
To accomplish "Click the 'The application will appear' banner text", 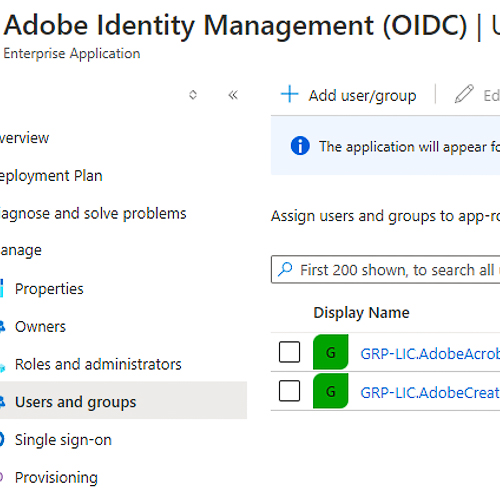I will (x=409, y=147).
